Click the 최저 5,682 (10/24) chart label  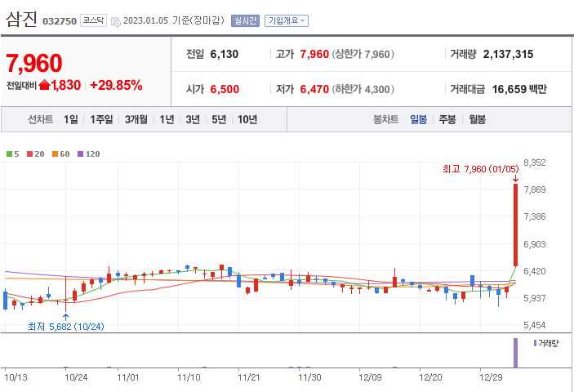point(66,326)
